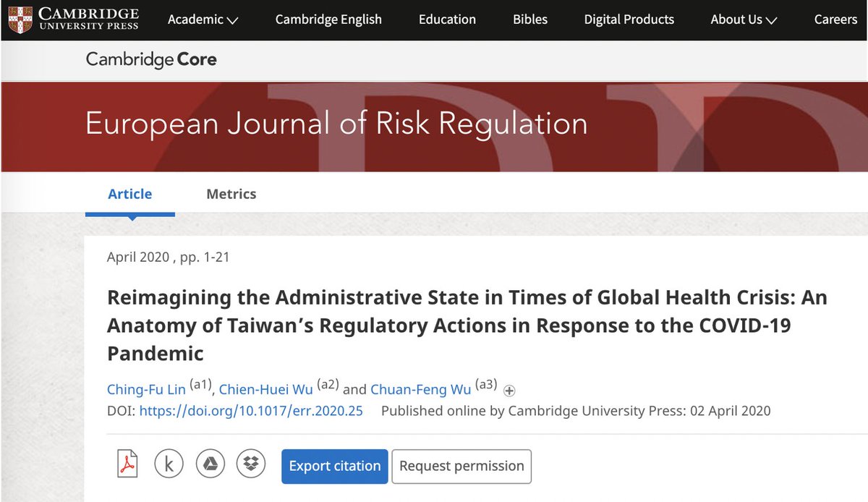Image resolution: width=868 pixels, height=502 pixels.
Task: Open the Education menu item
Action: click(446, 20)
